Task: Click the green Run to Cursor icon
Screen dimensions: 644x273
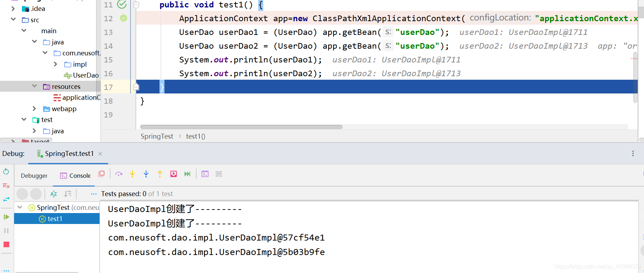Action: [187, 174]
